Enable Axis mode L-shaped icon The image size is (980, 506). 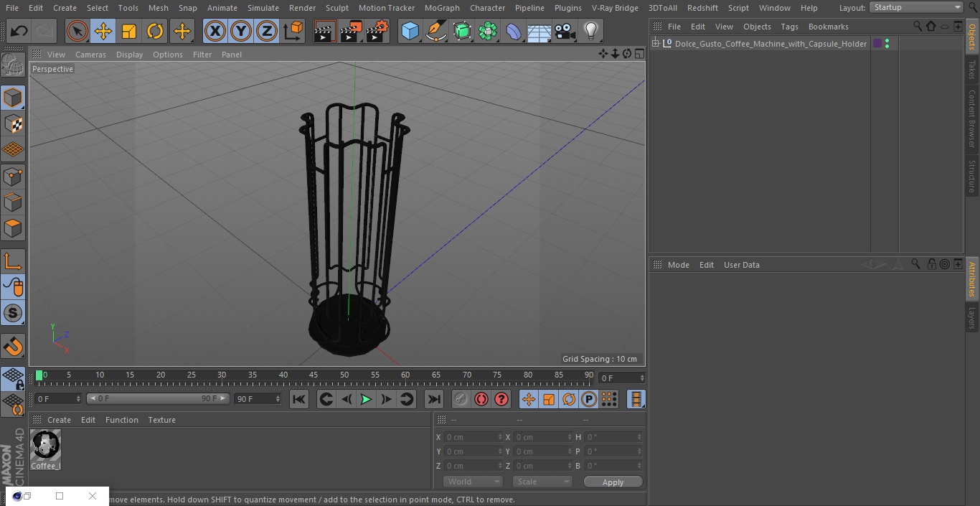(x=13, y=261)
